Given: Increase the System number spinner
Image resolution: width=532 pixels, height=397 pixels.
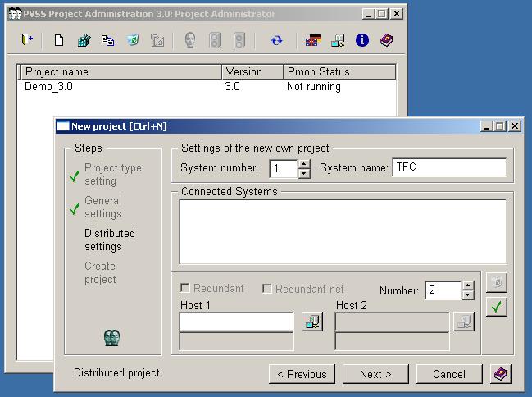Looking at the screenshot, I should point(303,164).
